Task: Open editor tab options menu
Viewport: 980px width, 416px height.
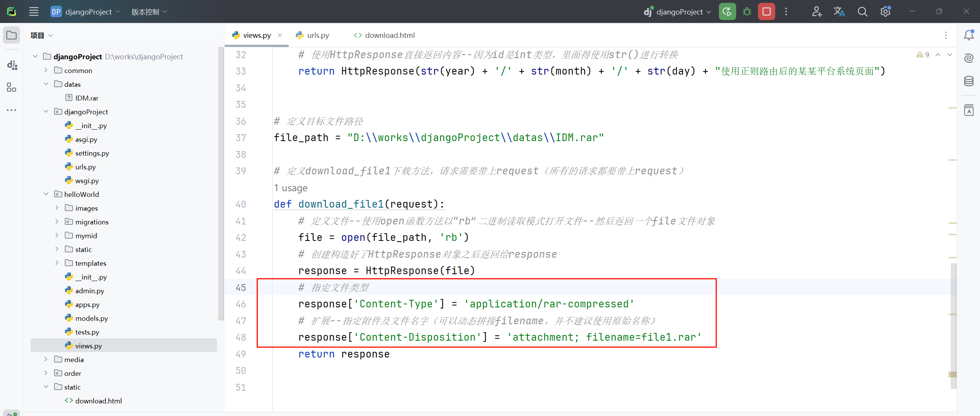Action: tap(946, 35)
